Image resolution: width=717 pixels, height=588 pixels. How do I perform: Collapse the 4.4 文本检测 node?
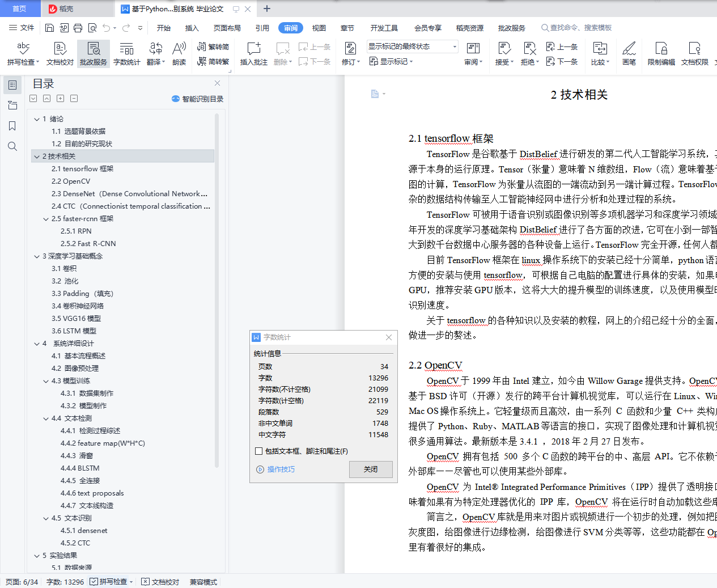click(46, 418)
